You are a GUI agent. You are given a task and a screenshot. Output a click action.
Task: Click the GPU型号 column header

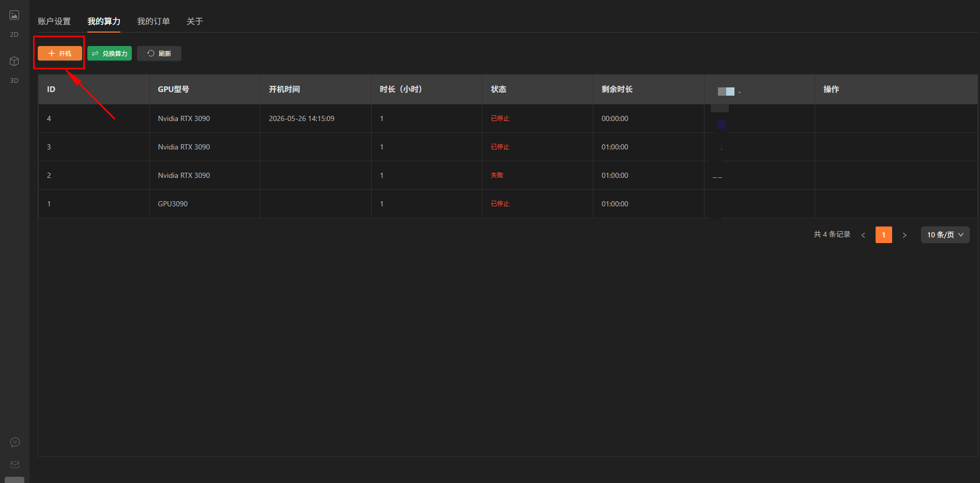coord(205,89)
